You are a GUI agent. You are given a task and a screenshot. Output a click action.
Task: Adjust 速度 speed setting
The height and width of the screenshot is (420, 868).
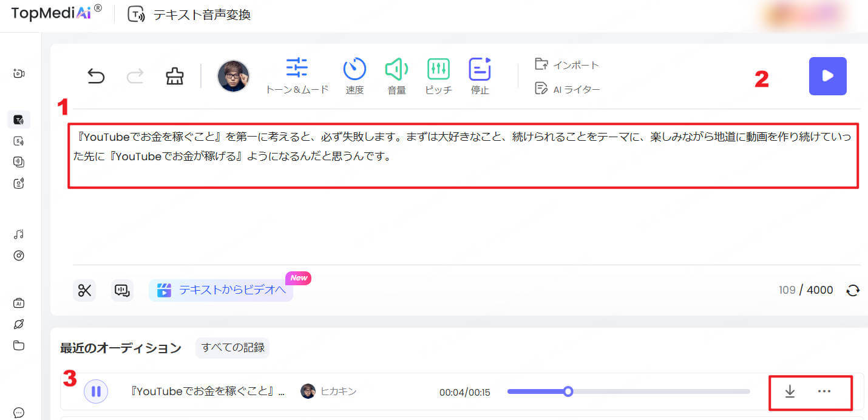pyautogui.click(x=354, y=76)
